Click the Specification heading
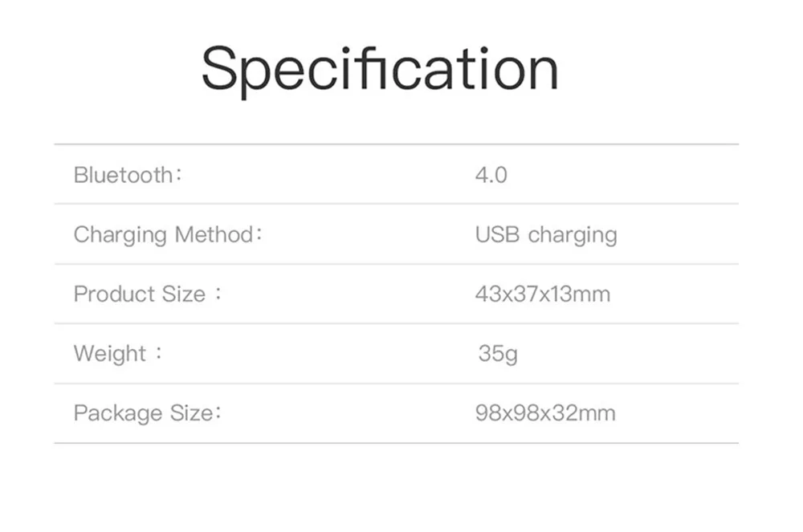Viewport: 803px width, 532px height. (x=379, y=70)
